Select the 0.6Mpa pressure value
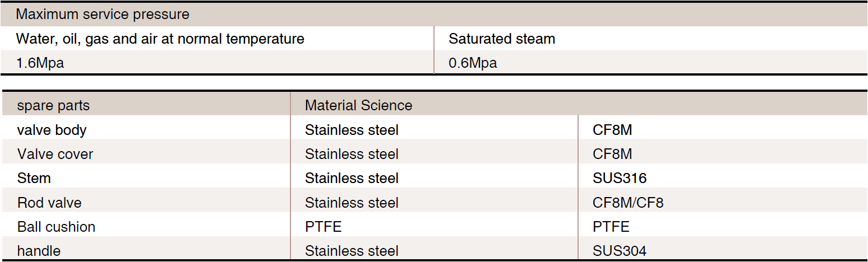 click(x=473, y=63)
